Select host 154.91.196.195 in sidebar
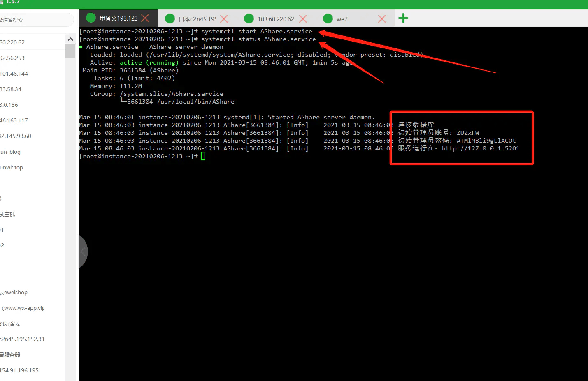Viewport: 588px width, 381px height. (19, 370)
